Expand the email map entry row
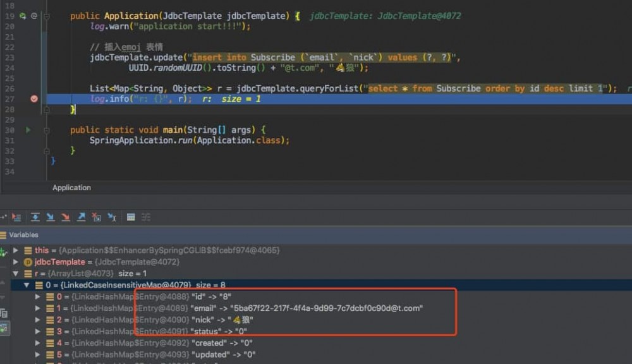The height and width of the screenshot is (364, 632). pos(38,308)
